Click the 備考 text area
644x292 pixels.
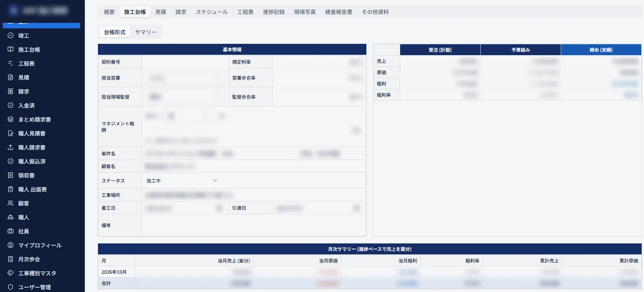pyautogui.click(x=254, y=225)
